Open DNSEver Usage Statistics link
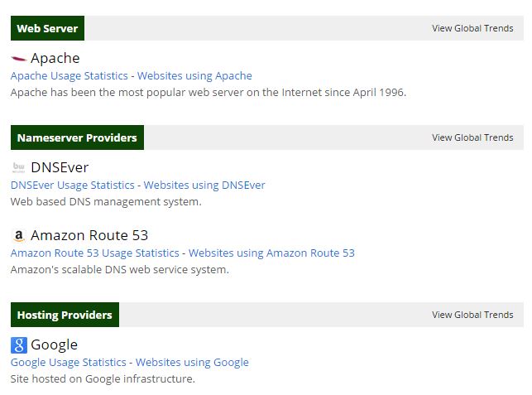This screenshot has width=532, height=395. click(x=73, y=185)
